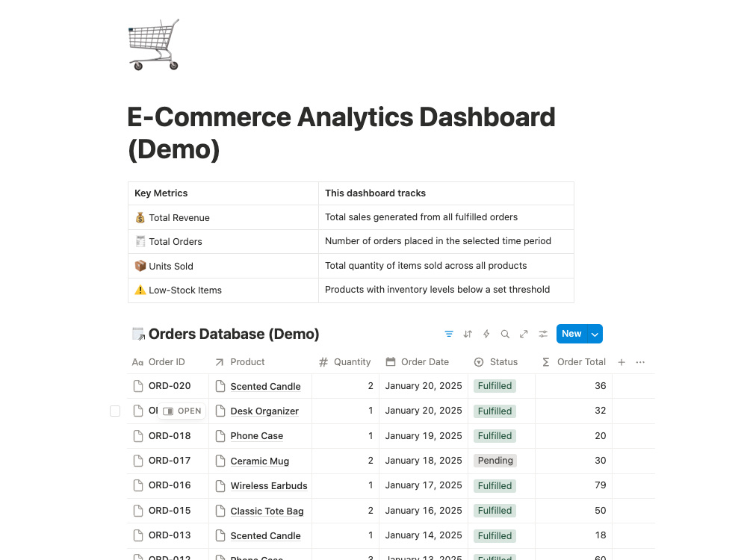747x560 pixels.
Task: Open the Scented Candle link in ORD-013
Action: (265, 535)
